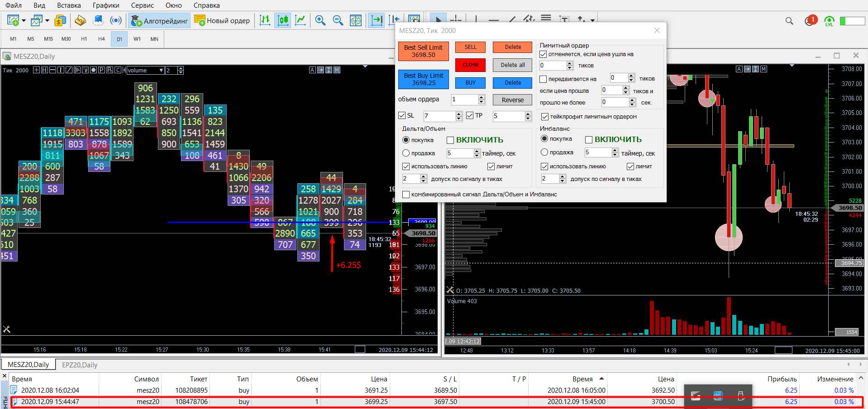
Task: Click the Delete all button
Action: 513,65
